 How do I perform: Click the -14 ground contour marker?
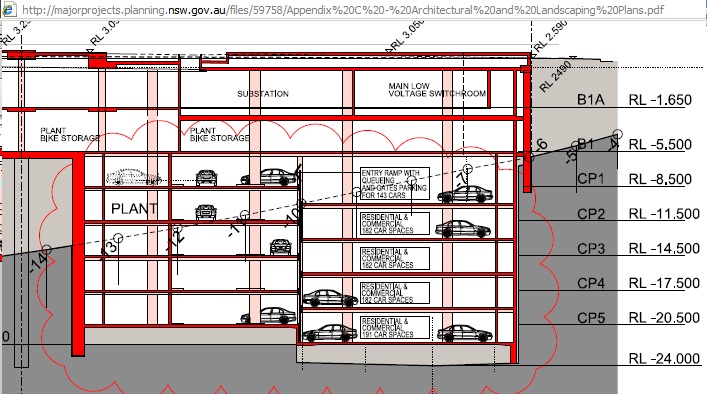(40, 260)
